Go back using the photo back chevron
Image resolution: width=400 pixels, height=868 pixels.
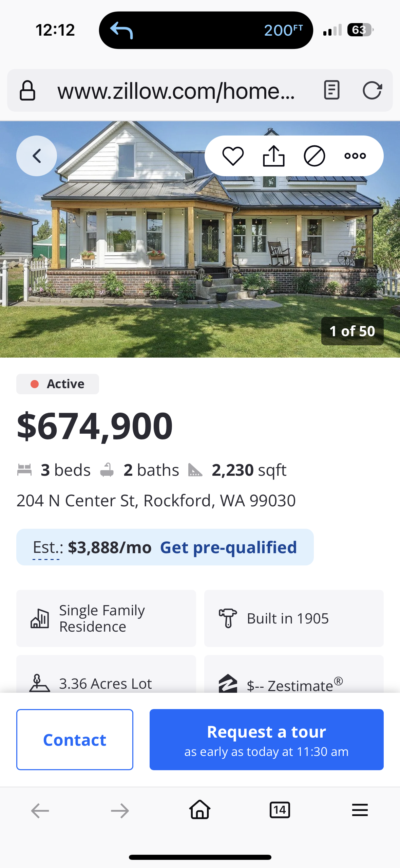click(37, 156)
